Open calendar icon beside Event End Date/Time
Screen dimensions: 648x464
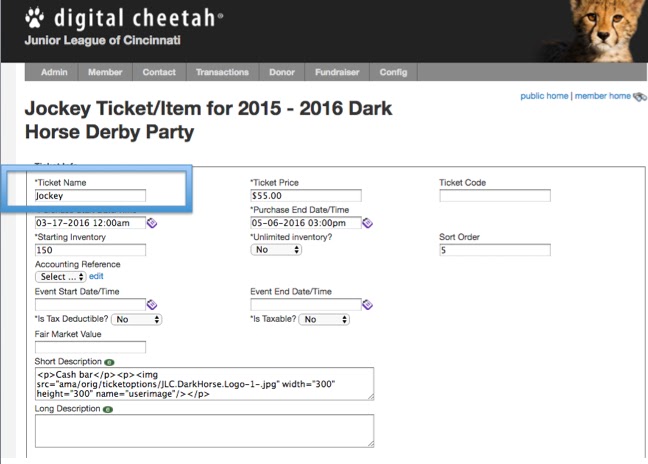click(x=367, y=305)
